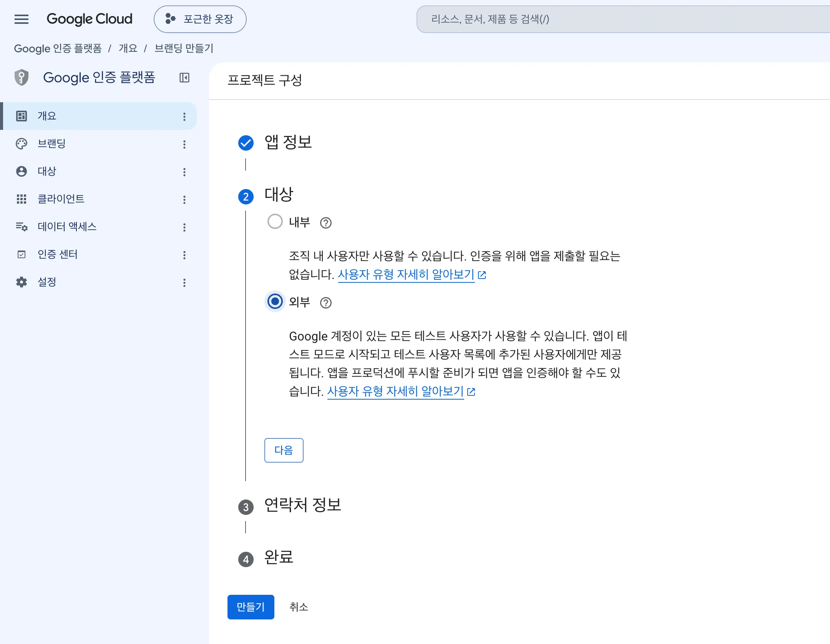The image size is (830, 644).
Task: Expand step 3 연락처 정보
Action: (x=303, y=505)
